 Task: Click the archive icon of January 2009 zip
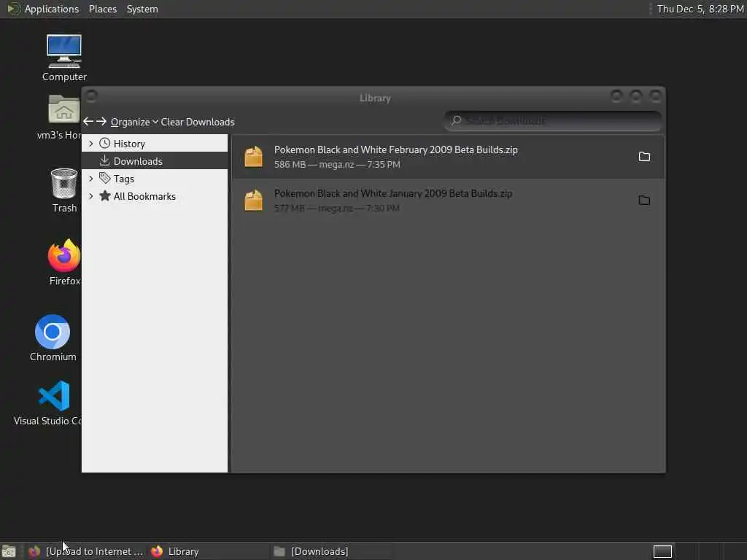(253, 201)
